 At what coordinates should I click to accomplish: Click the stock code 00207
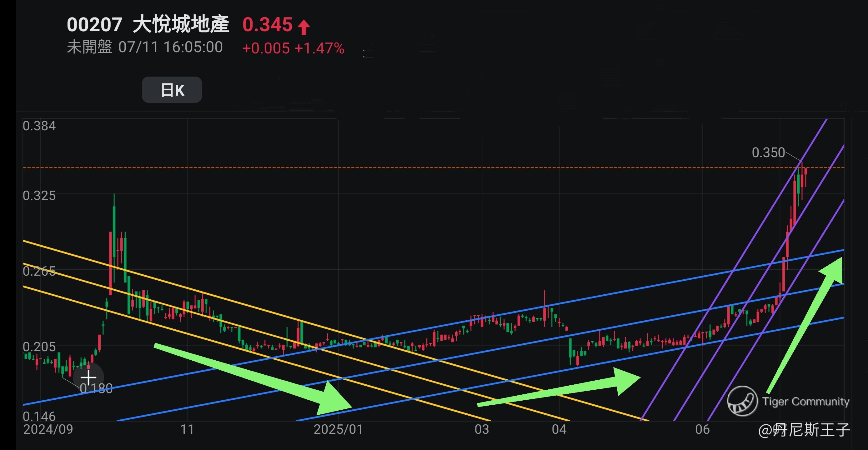pos(94,25)
